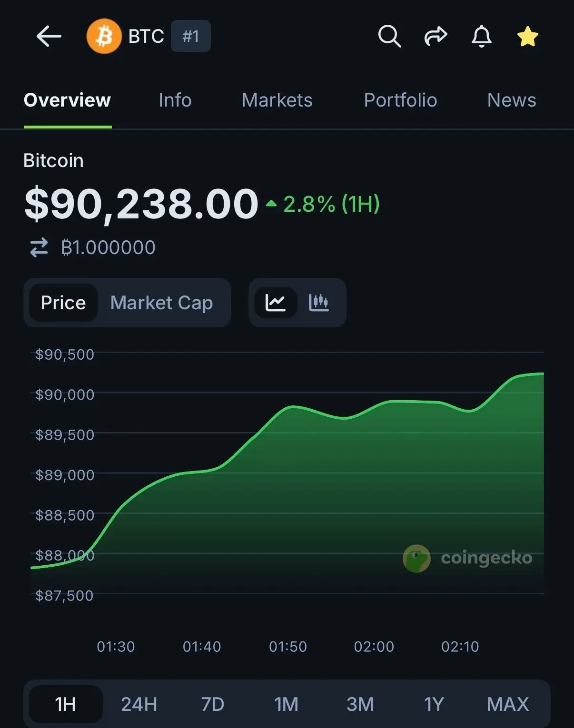Open the Info tab
Image resolution: width=574 pixels, height=728 pixels.
click(x=175, y=100)
